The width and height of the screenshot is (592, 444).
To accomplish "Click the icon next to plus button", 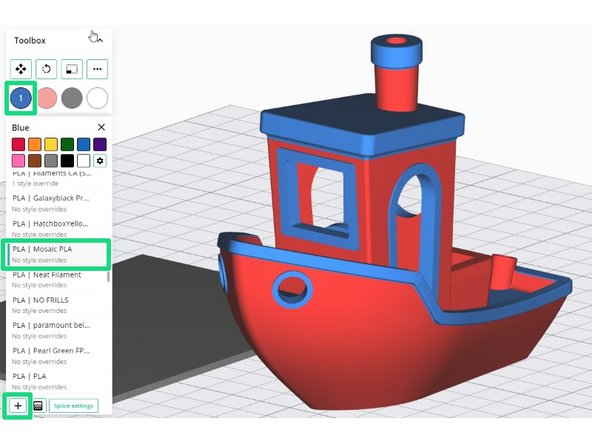I will pos(38,406).
